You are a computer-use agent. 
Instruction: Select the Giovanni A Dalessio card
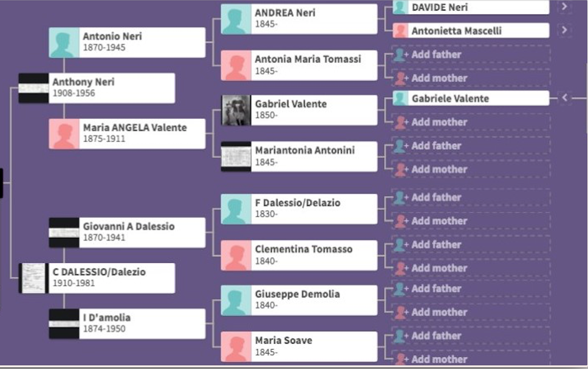[127, 232]
